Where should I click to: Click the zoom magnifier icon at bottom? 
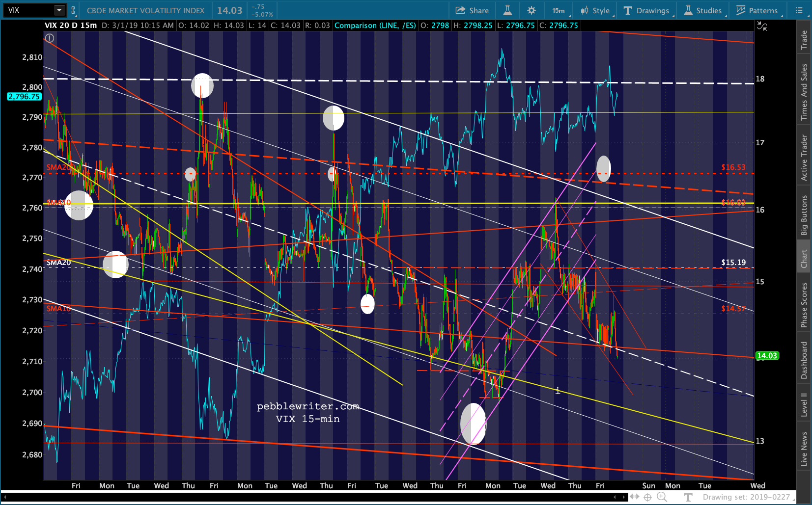coord(662,497)
